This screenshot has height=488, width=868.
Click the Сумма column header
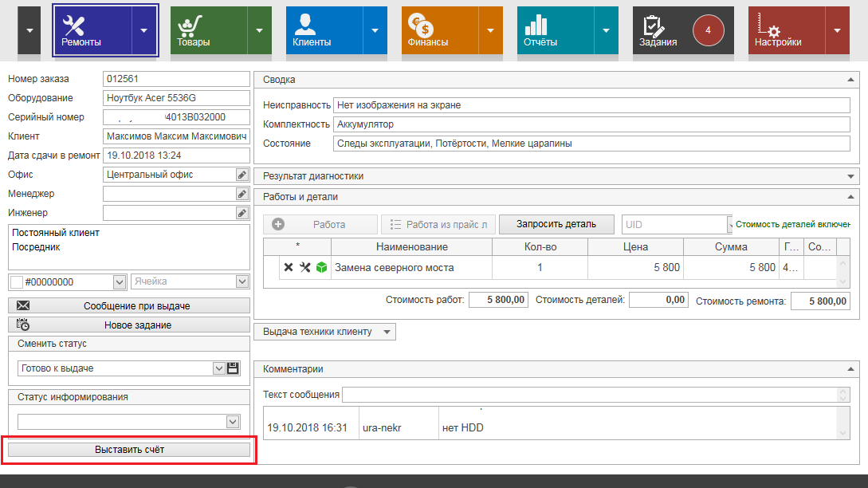coord(731,247)
